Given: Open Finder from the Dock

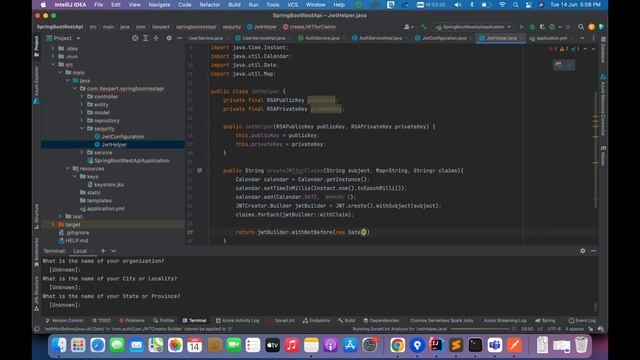Looking at the screenshot, I should pyautogui.click(x=59, y=345).
